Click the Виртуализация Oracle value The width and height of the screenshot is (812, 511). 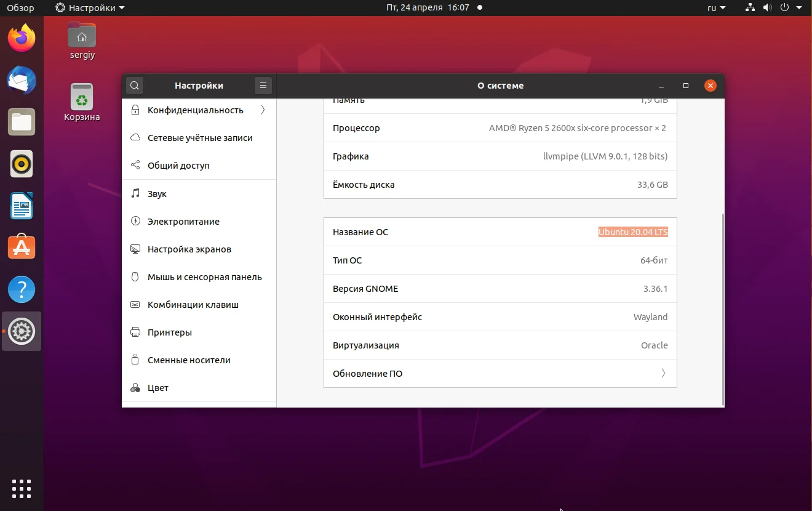[655, 345]
